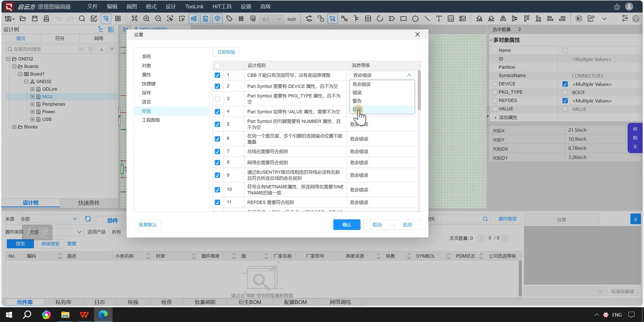Select the rectangle drawing tool
The image size is (644, 322).
point(404,18)
